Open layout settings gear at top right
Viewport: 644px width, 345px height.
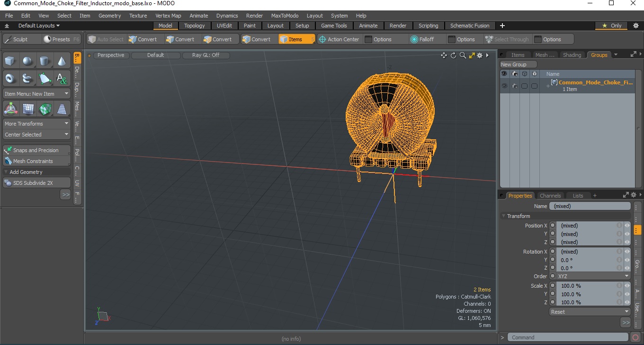pos(636,26)
